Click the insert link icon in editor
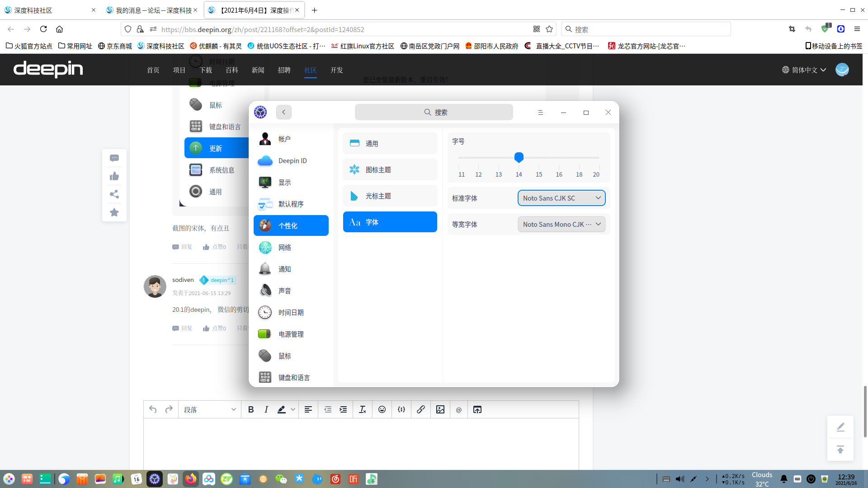Screen dimensions: 868x488 420,409
